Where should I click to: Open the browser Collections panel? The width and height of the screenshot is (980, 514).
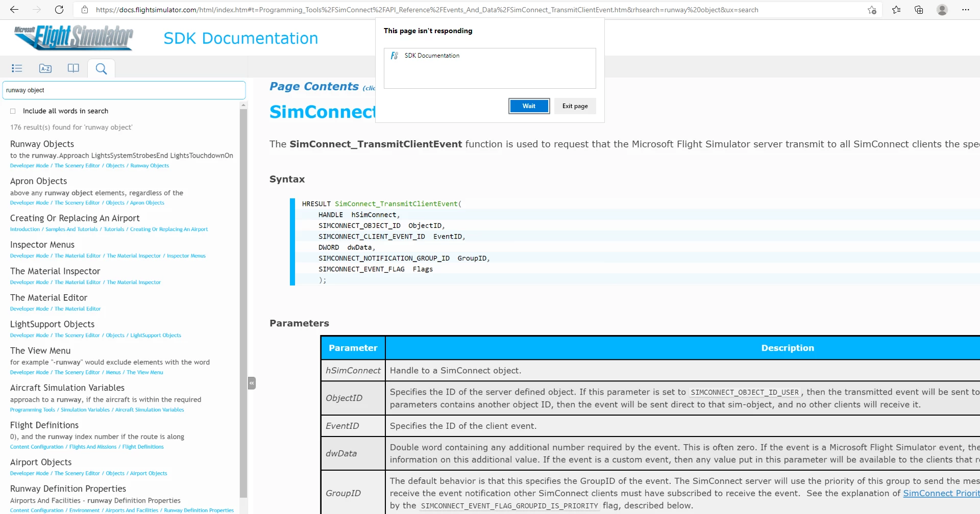coord(919,10)
